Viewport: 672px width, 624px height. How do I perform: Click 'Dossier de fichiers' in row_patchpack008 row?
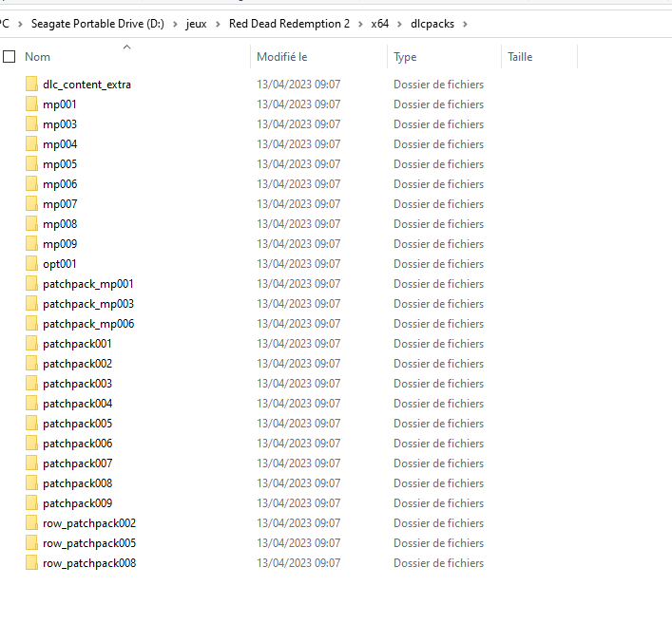(x=438, y=563)
